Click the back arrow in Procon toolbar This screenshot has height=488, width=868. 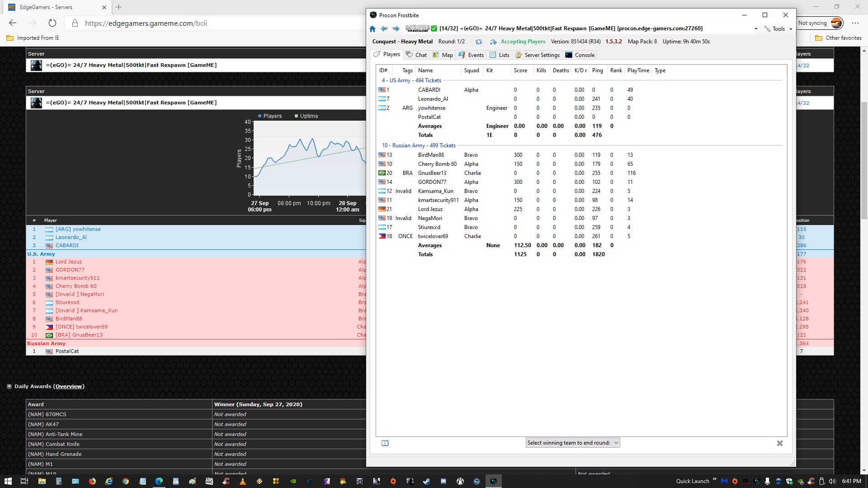(384, 29)
